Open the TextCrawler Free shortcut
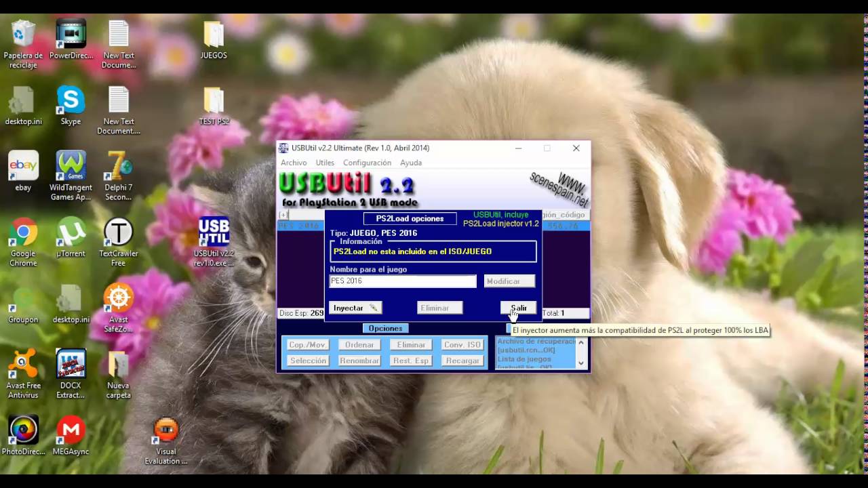The image size is (868, 488). pyautogui.click(x=119, y=242)
